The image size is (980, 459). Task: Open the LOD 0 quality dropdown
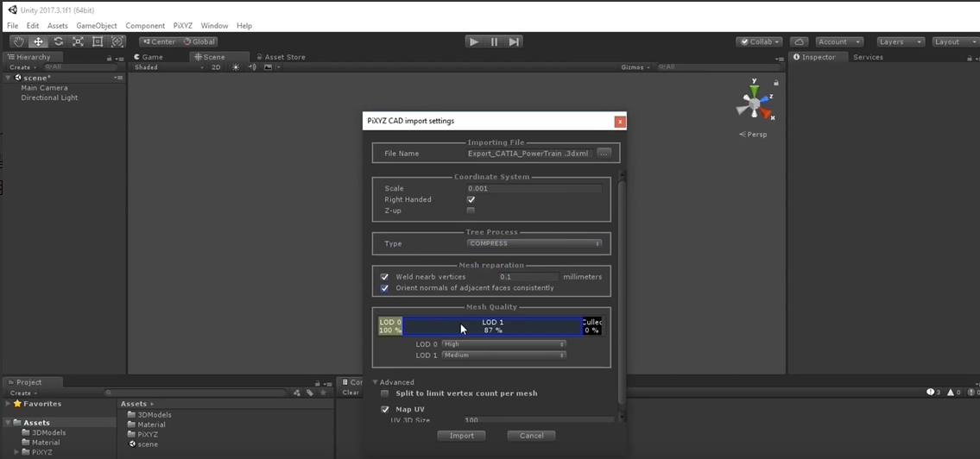[503, 344]
